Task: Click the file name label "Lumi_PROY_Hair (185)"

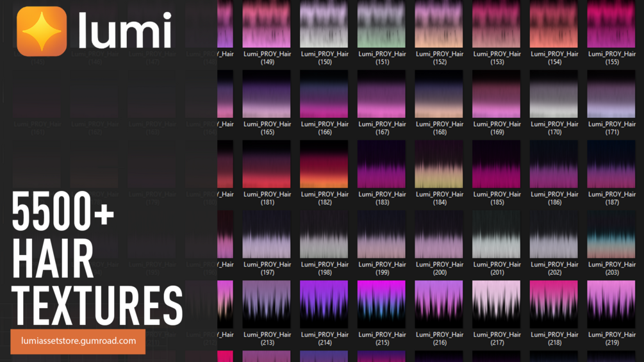Action: (497, 198)
